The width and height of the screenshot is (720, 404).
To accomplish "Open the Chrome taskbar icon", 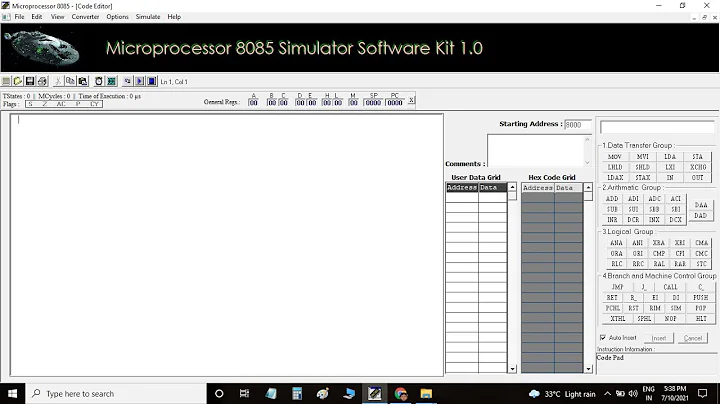I will point(400,393).
